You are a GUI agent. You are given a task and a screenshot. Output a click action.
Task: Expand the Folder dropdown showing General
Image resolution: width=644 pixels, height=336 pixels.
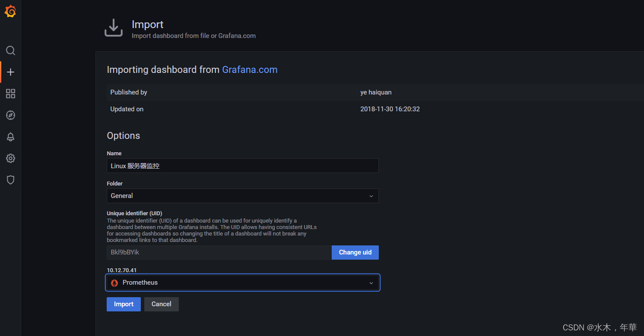[x=243, y=196]
